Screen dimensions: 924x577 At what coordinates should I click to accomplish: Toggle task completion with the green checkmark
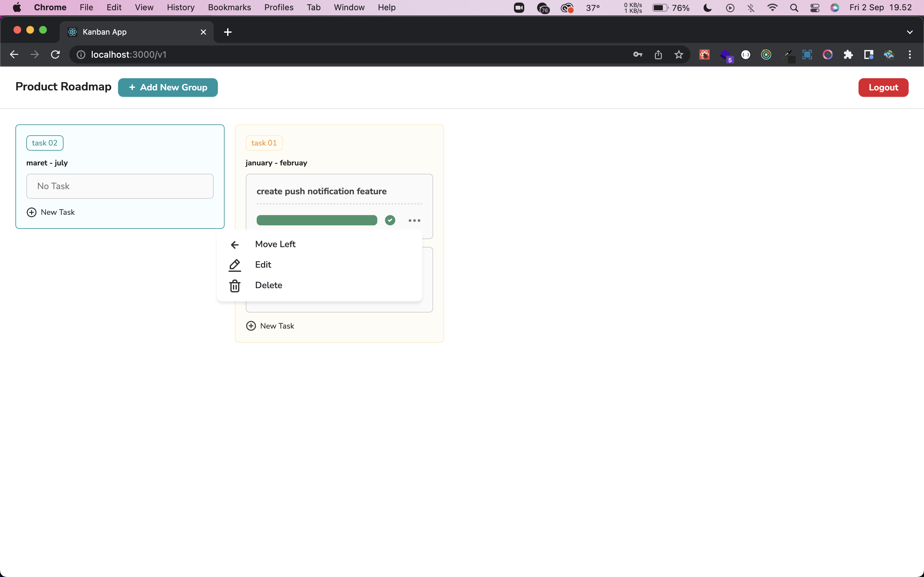(390, 220)
